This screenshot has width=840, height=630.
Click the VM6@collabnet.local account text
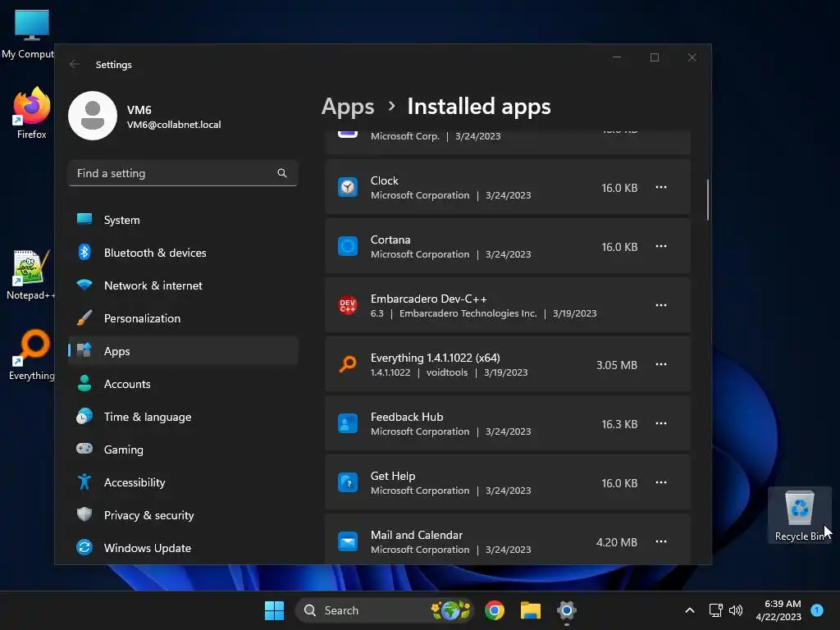pyautogui.click(x=174, y=125)
